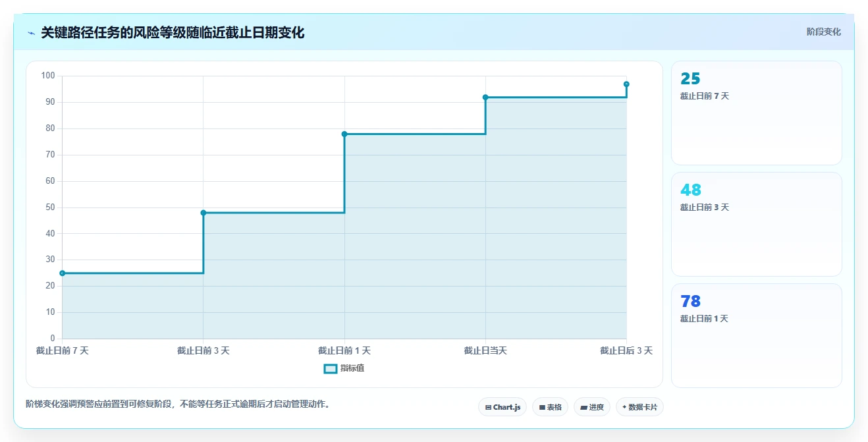Screen dimensions: 868x442
Task: Click the x-axis label 截止日前 3 天
Action: pyautogui.click(x=203, y=350)
